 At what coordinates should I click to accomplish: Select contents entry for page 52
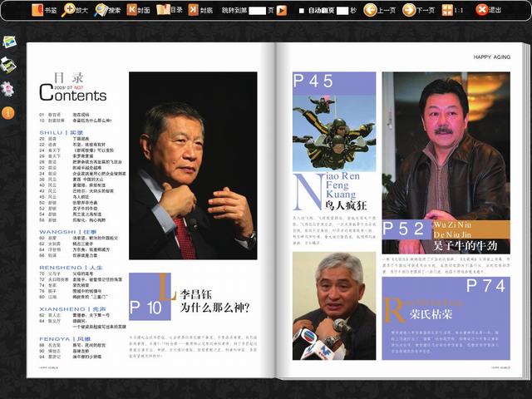tap(68, 209)
